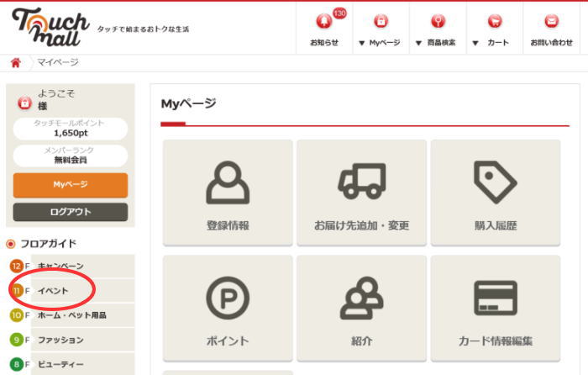Open the ファッション floor link
This screenshot has width=588, height=375.
click(x=60, y=340)
